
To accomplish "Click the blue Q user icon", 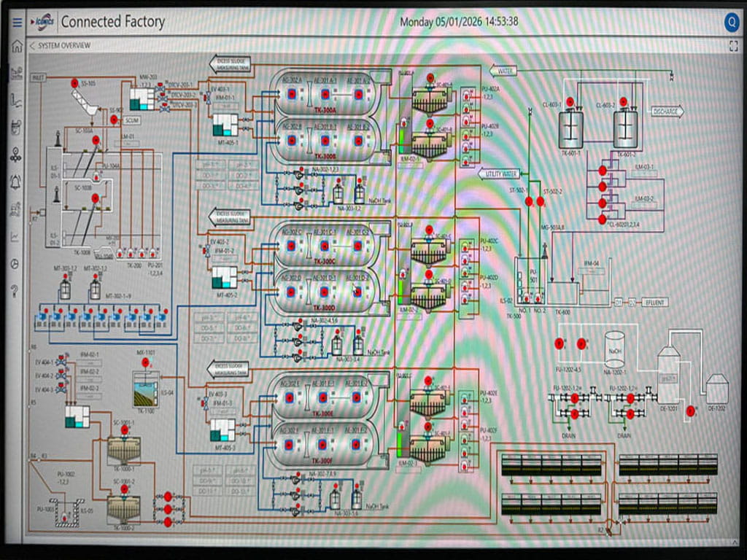I will pyautogui.click(x=731, y=23).
